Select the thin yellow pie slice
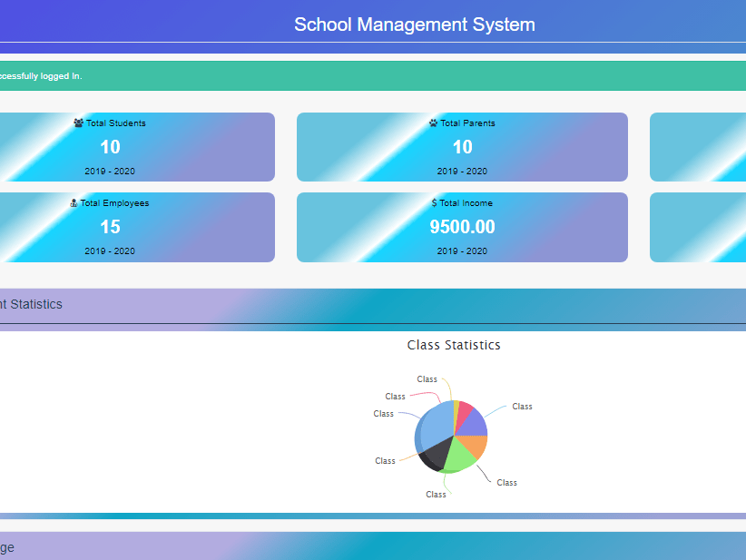 point(456,414)
